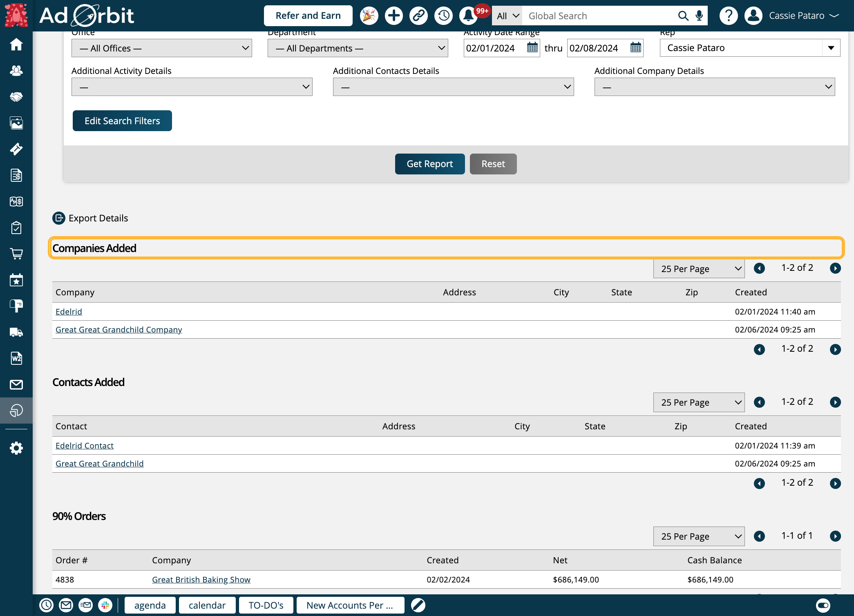This screenshot has height=616, width=854.
Task: Open the Home icon in sidebar
Action: tap(16, 45)
